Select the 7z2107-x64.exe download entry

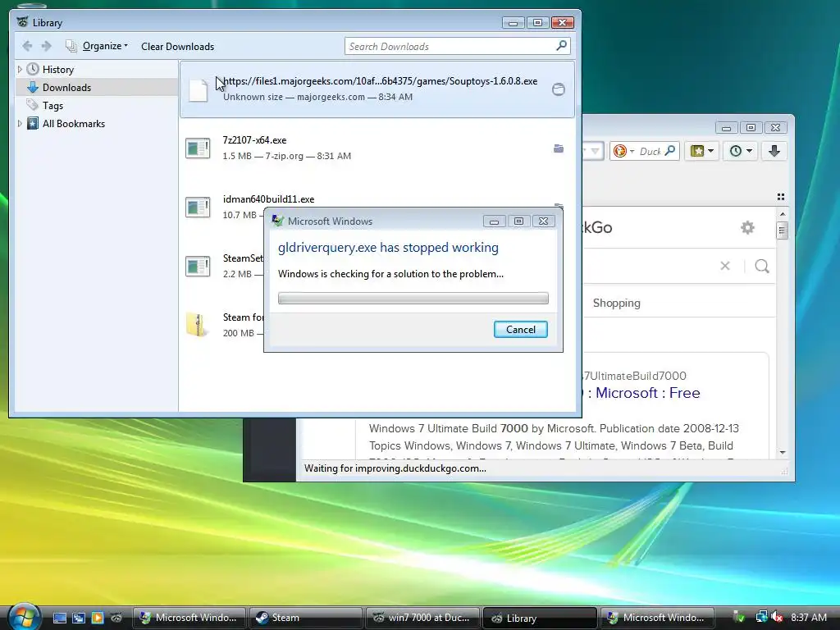coord(377,148)
